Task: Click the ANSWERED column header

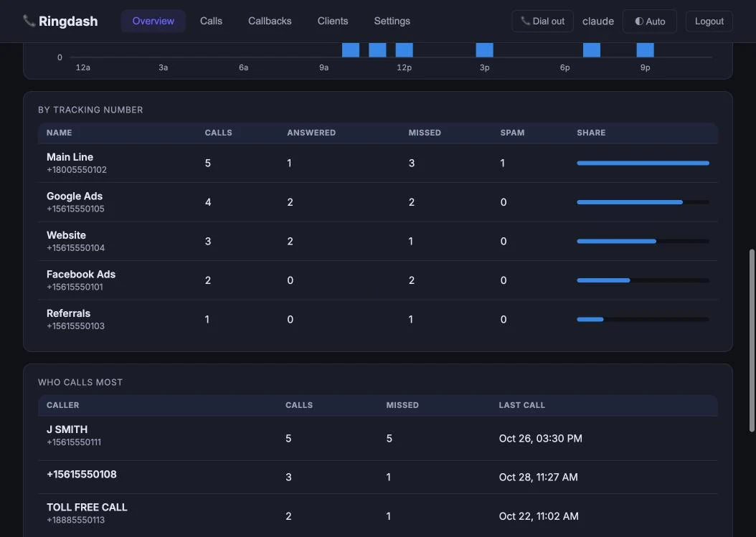Action: click(311, 133)
